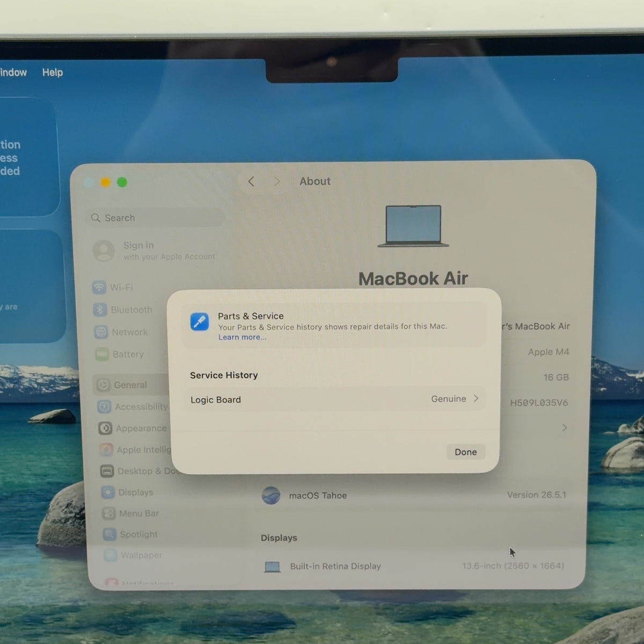This screenshot has height=644, width=644.
Task: Open the Menu Bar label in sidebar
Action: tap(139, 514)
